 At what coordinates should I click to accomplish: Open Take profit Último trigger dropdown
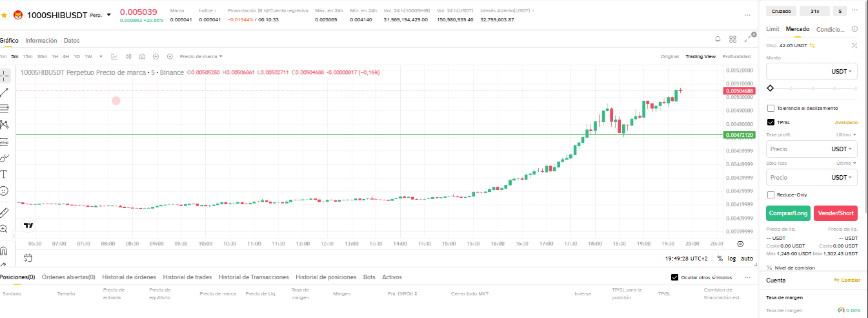click(x=846, y=134)
